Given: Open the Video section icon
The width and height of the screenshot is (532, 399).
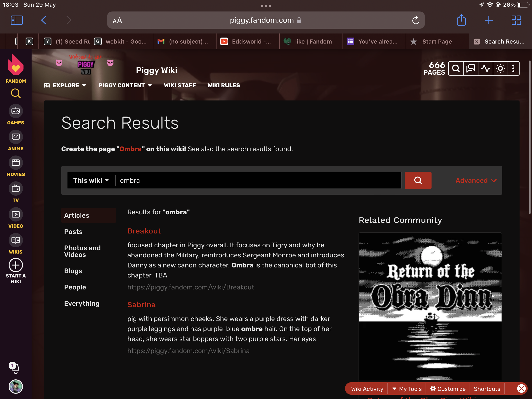Looking at the screenshot, I should coord(16,214).
